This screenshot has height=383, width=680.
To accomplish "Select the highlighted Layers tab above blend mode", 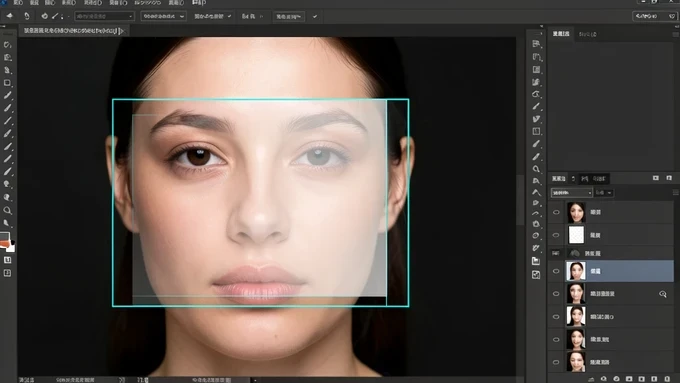I will coord(559,178).
